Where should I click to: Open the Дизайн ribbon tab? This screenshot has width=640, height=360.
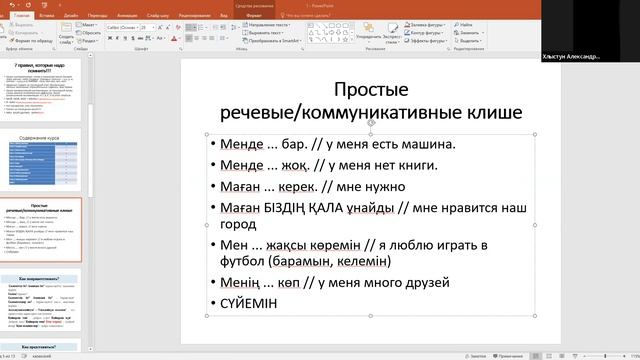(x=71, y=16)
